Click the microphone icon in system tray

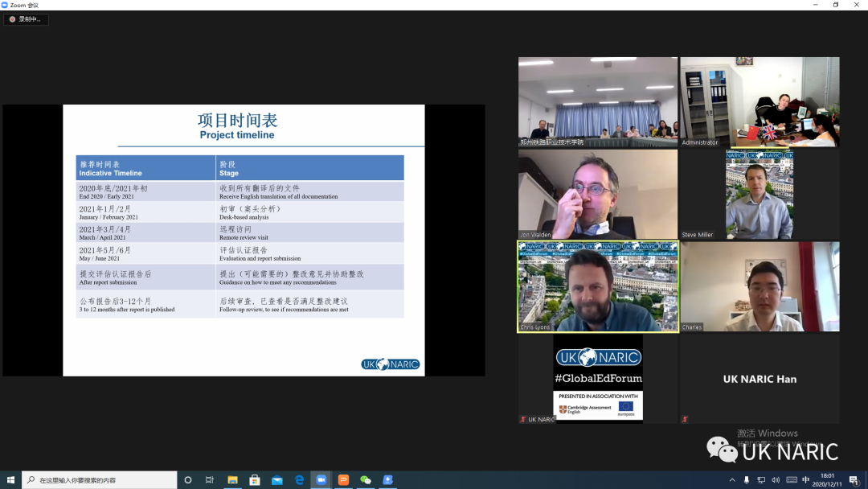[x=746, y=480]
